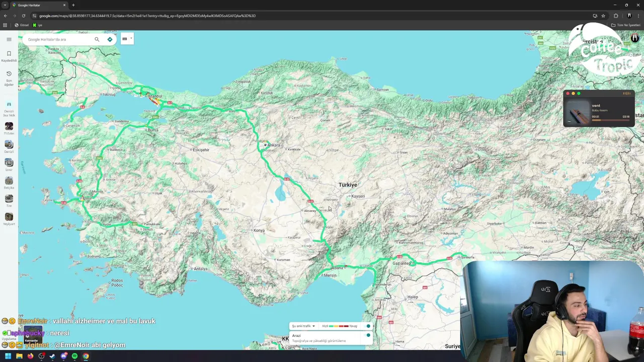Open the Chrome extensions puzzle icon
The image size is (644, 362).
click(x=616, y=16)
